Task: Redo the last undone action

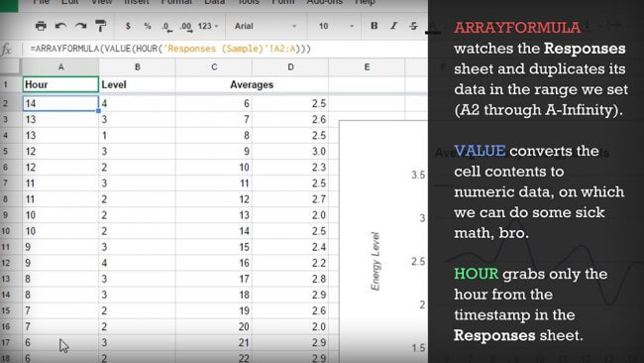Action: pyautogui.click(x=80, y=26)
